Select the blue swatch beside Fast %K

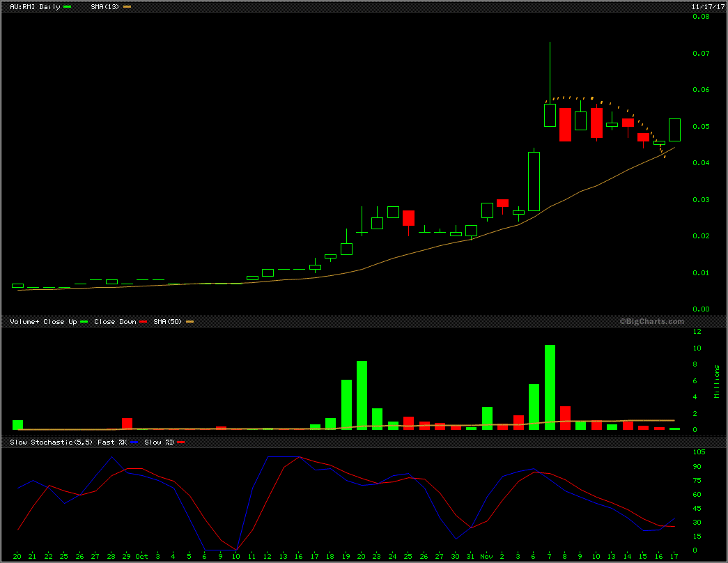pyautogui.click(x=134, y=442)
